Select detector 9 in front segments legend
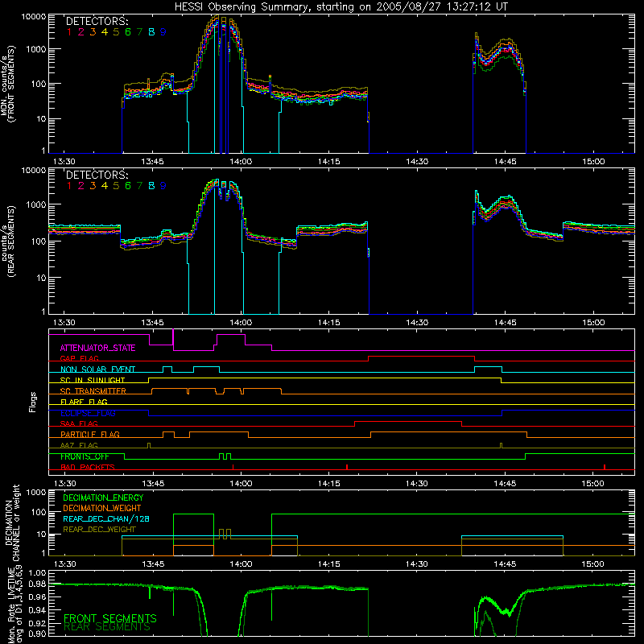Image resolution: width=644 pixels, height=644 pixels. point(163,32)
